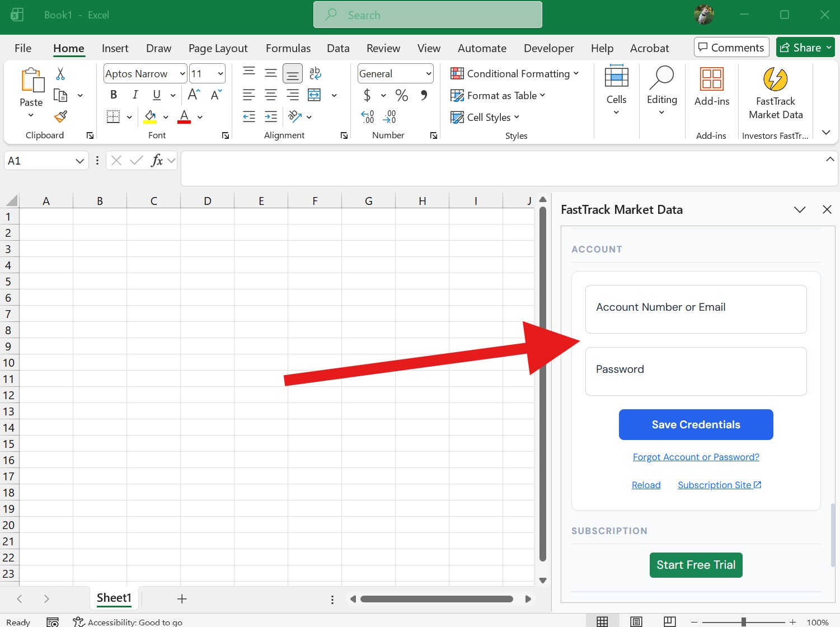Open the General number format dropdown
Screen dimensions: 840x627
pyautogui.click(x=429, y=73)
